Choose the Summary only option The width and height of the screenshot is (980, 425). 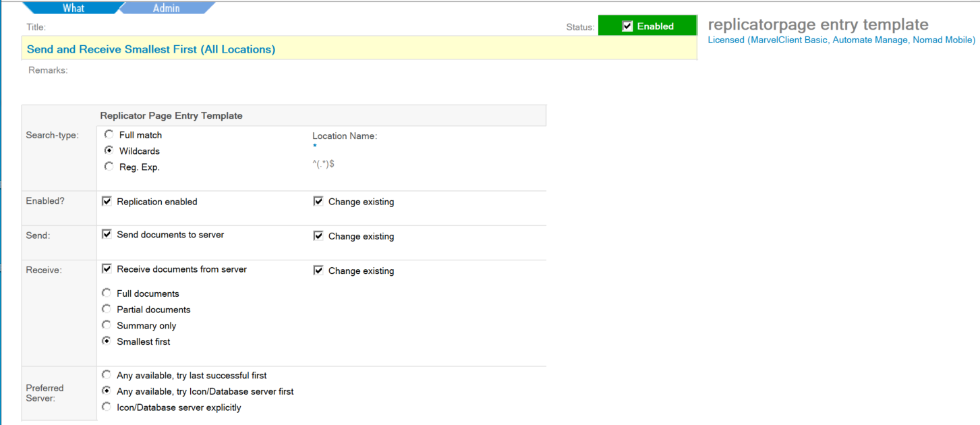tap(107, 326)
